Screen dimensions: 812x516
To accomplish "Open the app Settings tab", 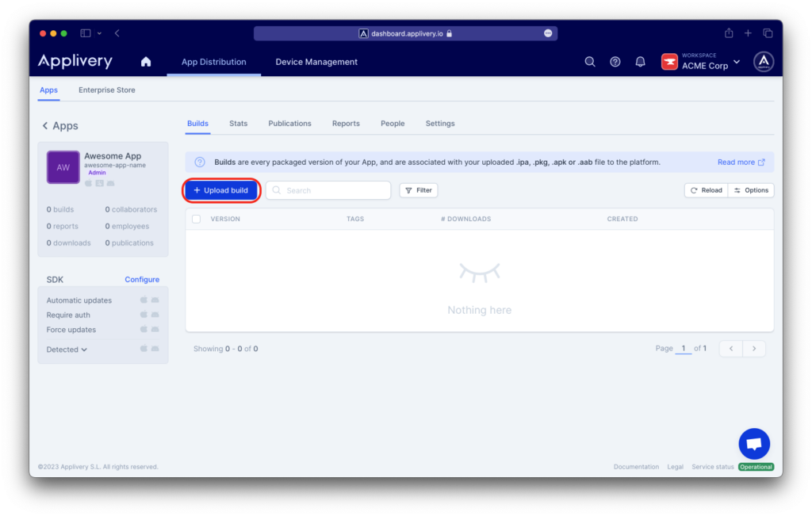I will pos(440,123).
